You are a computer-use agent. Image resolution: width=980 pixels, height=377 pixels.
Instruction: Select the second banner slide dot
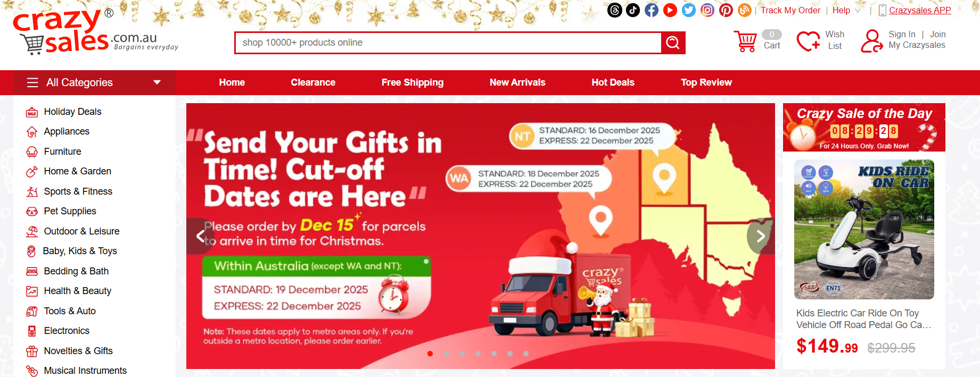[x=446, y=354]
